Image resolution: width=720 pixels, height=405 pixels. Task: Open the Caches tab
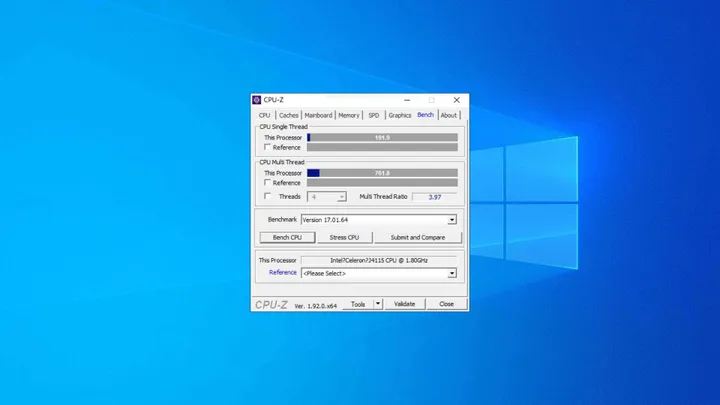(x=288, y=115)
